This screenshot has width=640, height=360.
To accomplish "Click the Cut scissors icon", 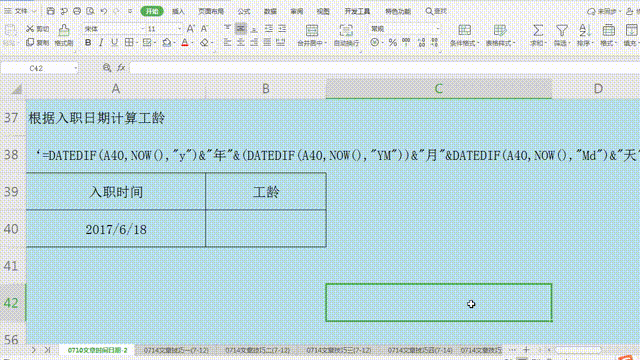I will (30, 29).
